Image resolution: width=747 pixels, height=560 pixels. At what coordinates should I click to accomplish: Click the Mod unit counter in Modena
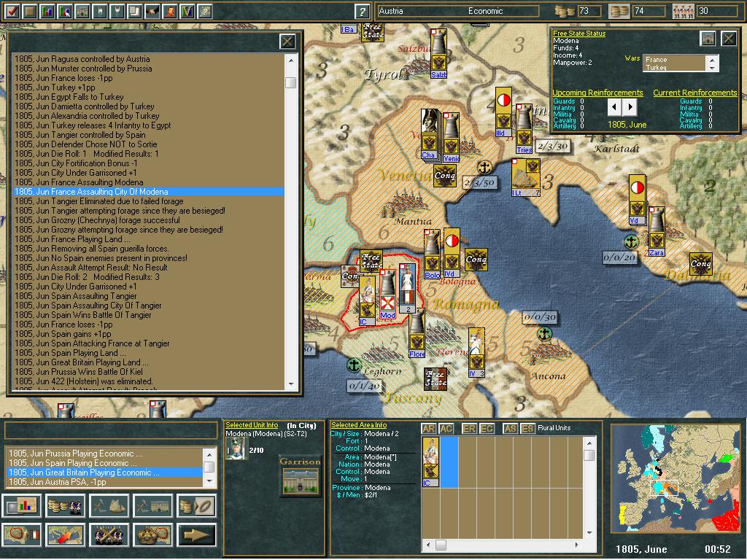(387, 295)
